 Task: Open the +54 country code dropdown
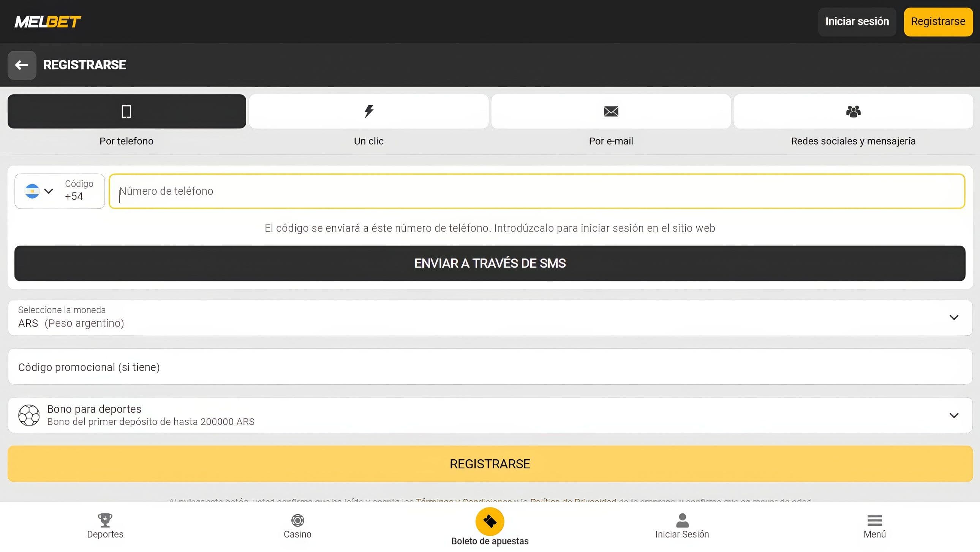point(59,191)
